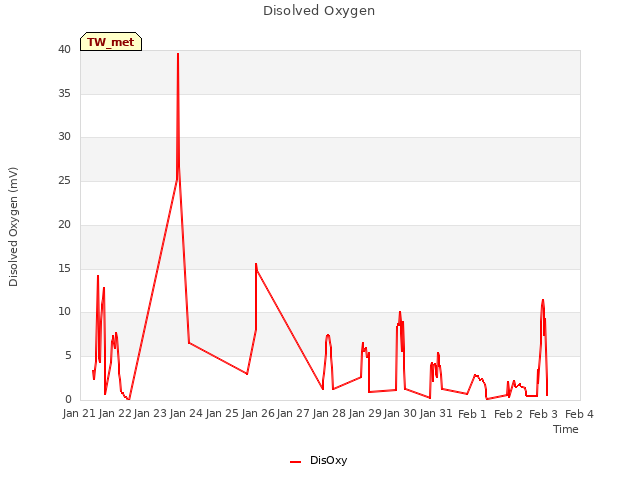Click the y-axis value 25
This screenshot has width=640, height=480.
64,180
